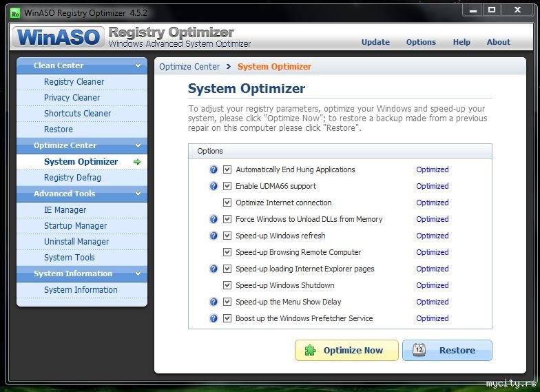Collapse the Clean Center section chevron
This screenshot has height=392, width=540.
[138, 65]
